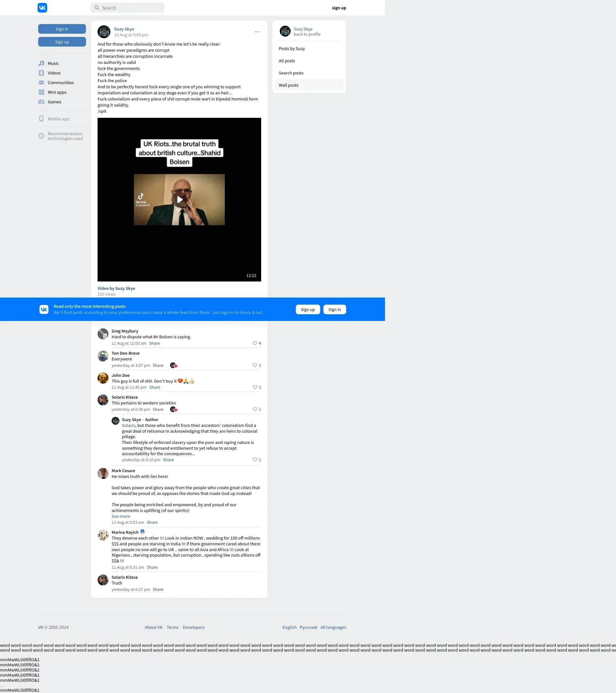Open the Music section icon

(x=41, y=64)
